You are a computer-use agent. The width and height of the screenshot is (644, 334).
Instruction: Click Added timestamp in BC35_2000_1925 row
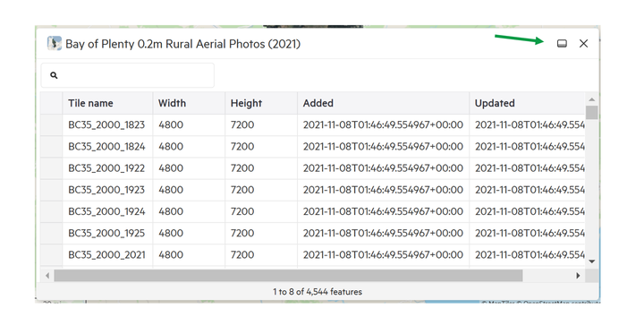383,233
